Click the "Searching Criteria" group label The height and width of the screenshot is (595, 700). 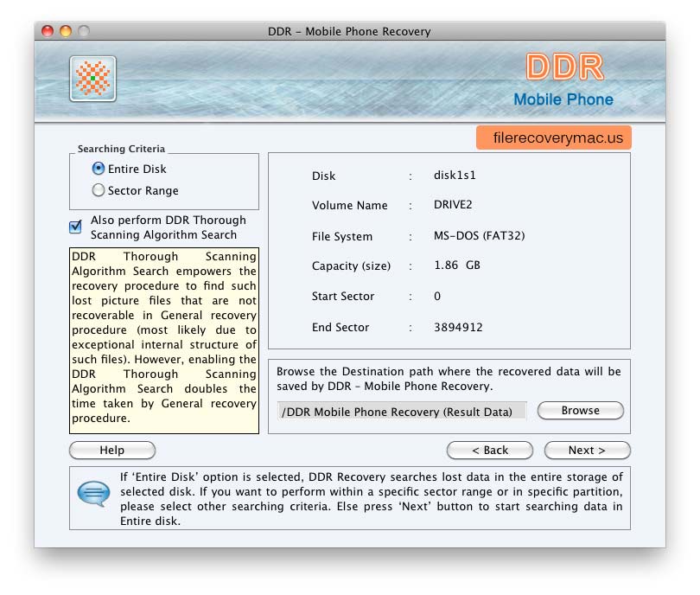click(122, 149)
